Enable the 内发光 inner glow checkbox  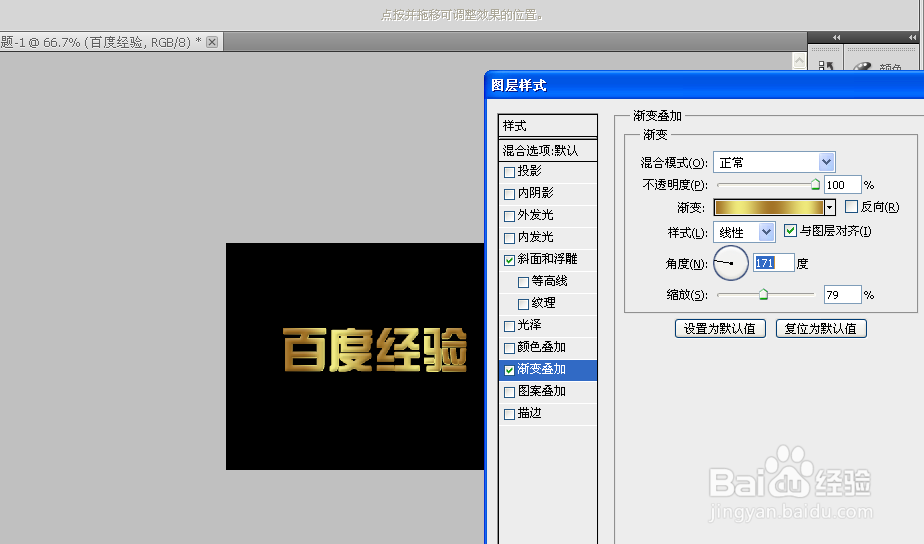(510, 238)
